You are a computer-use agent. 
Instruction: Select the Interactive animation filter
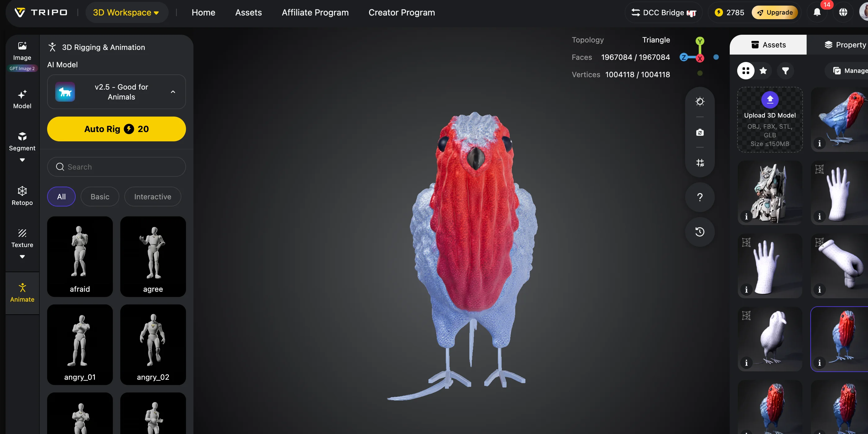pyautogui.click(x=153, y=197)
